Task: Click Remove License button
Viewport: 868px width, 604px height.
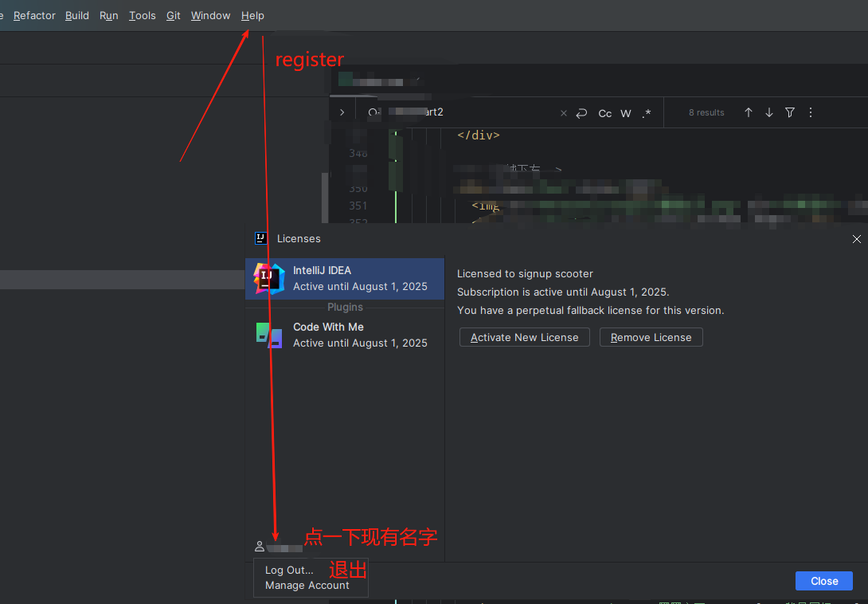Action: coord(651,338)
